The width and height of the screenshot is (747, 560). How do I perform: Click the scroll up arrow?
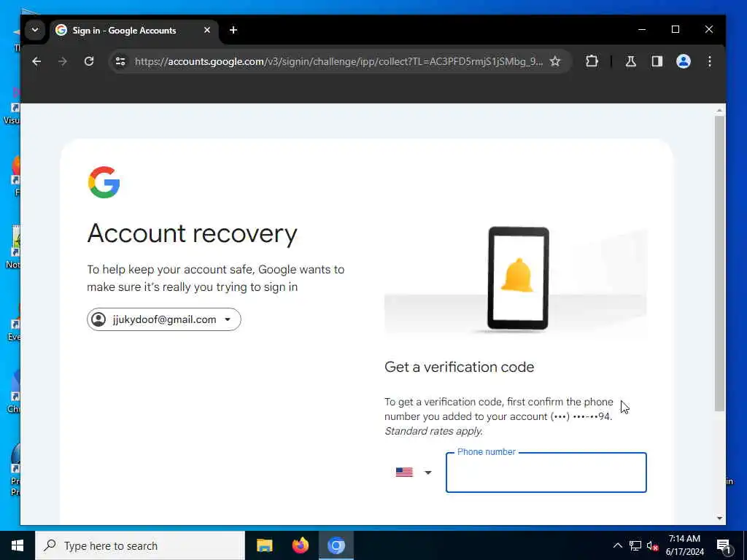(x=719, y=111)
